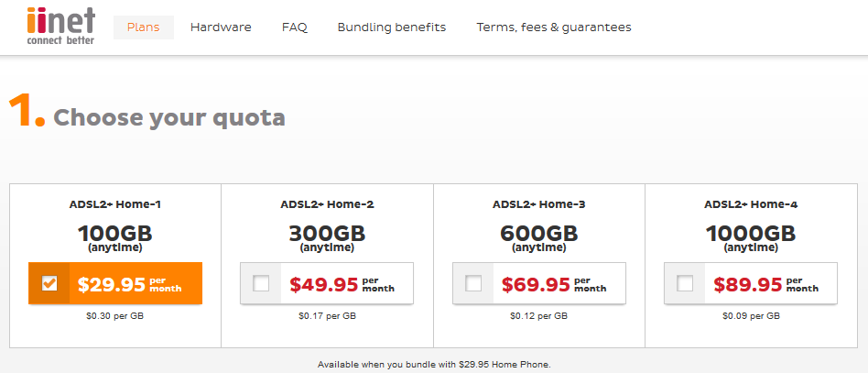Click the 600GB anytime quota label
868x373 pixels.
tap(539, 238)
